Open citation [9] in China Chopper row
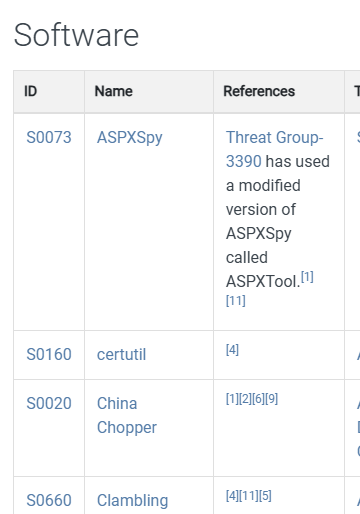 (x=271, y=399)
